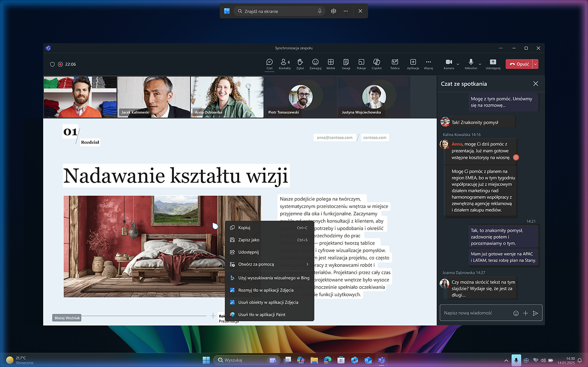Open the emoji picker in chat compose box
Viewport: 588px width, 367px height.
point(516,313)
